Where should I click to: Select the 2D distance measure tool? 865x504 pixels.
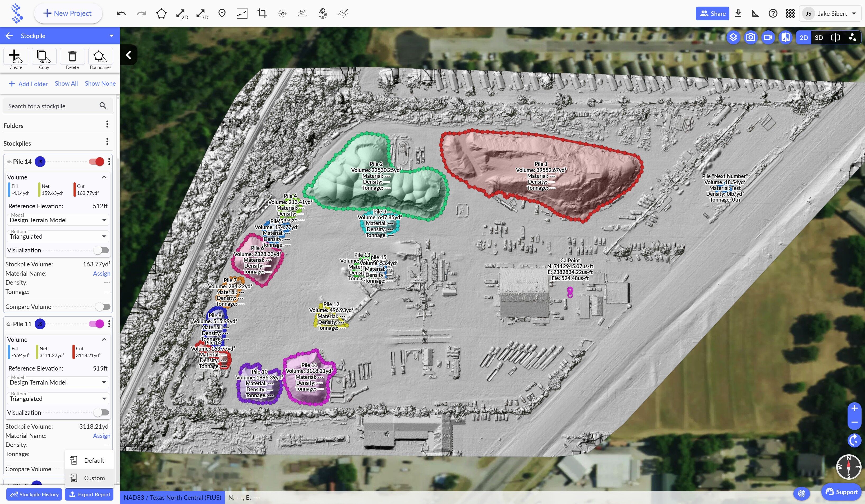click(x=182, y=14)
